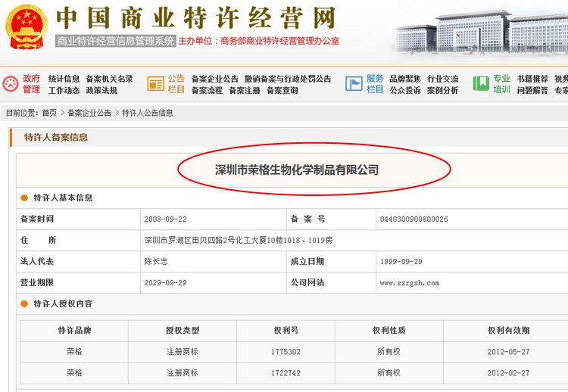Open 政策法规 link
This screenshot has height=392, width=568.
click(101, 91)
